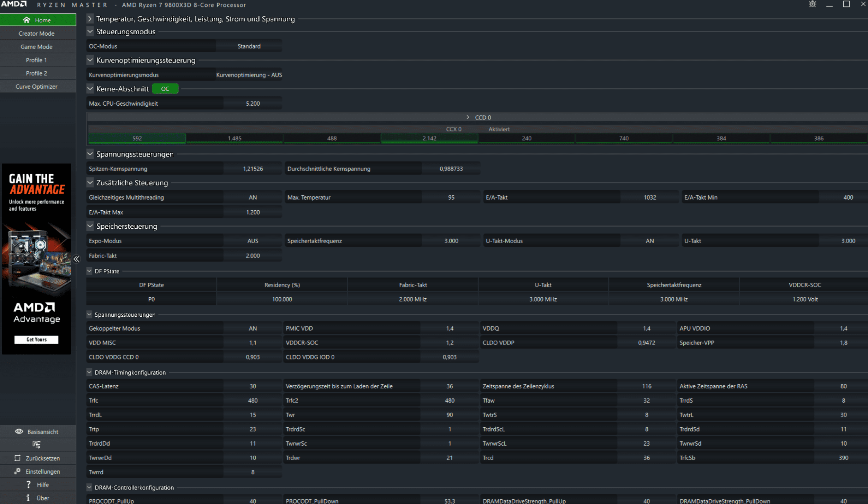Click Residency 100.000 cell

point(282,299)
